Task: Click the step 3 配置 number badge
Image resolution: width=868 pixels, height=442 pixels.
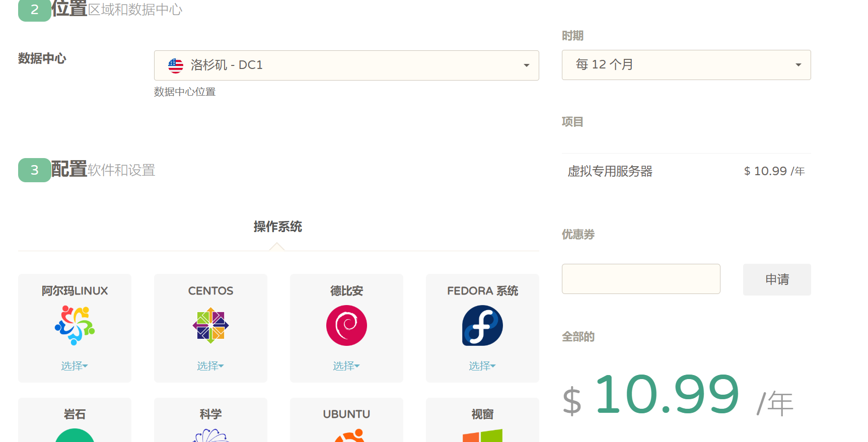Action: pos(34,170)
